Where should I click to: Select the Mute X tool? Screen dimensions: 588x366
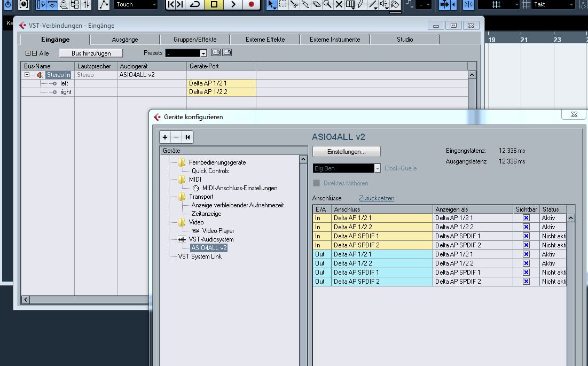339,5
